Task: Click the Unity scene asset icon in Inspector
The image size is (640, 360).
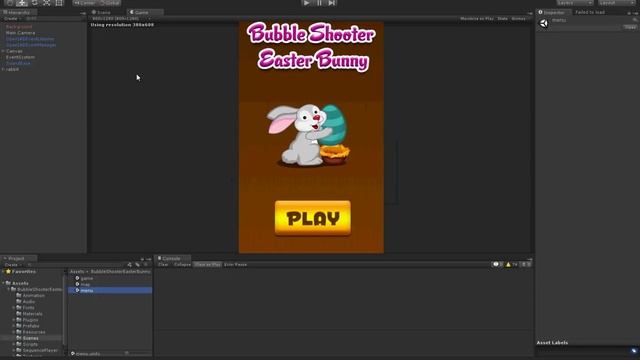Action: [544, 24]
